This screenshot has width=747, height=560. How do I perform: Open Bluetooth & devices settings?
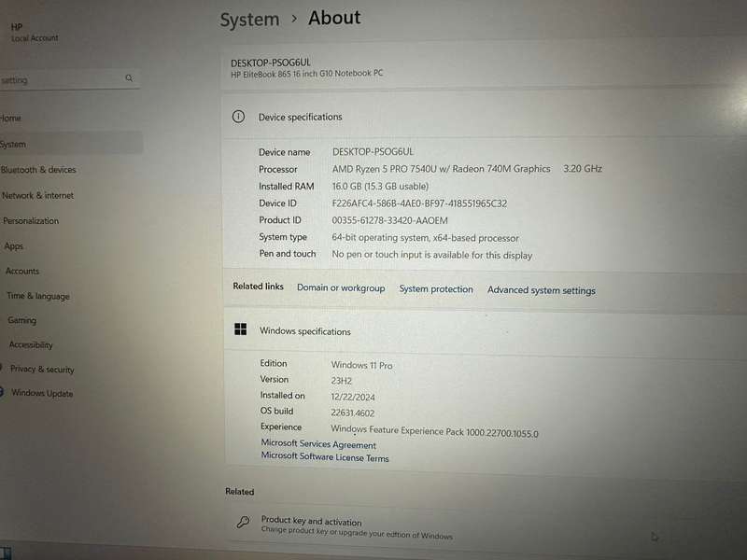(38, 170)
